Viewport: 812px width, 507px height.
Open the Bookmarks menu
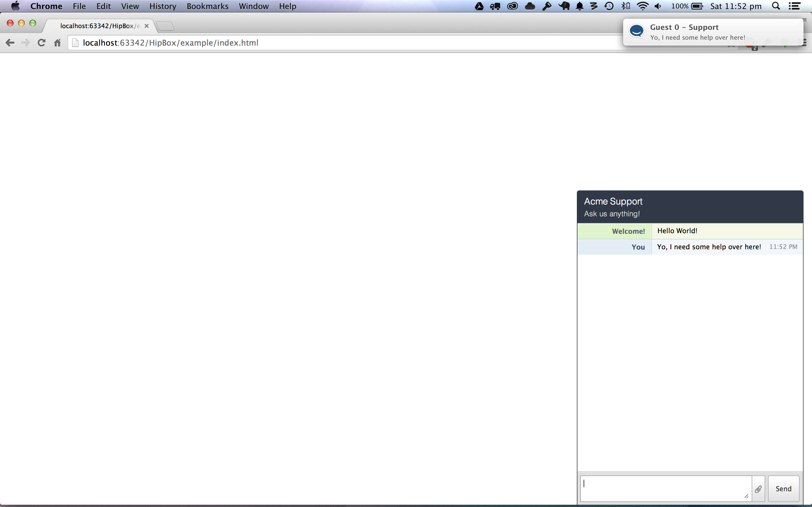point(207,6)
